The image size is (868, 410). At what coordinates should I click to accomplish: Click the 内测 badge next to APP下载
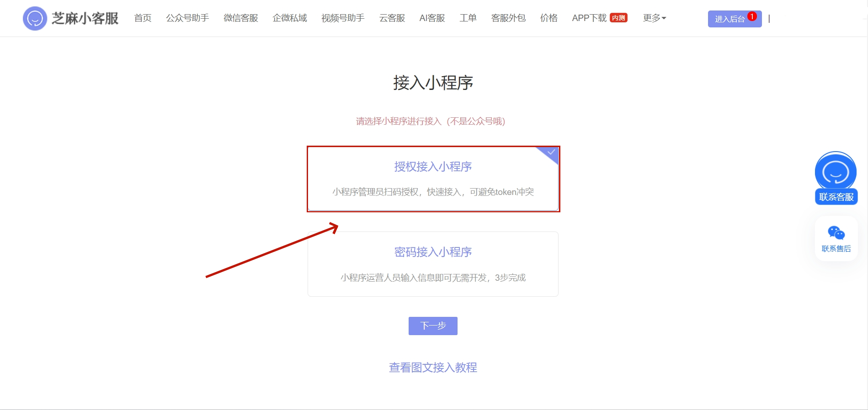coord(618,18)
